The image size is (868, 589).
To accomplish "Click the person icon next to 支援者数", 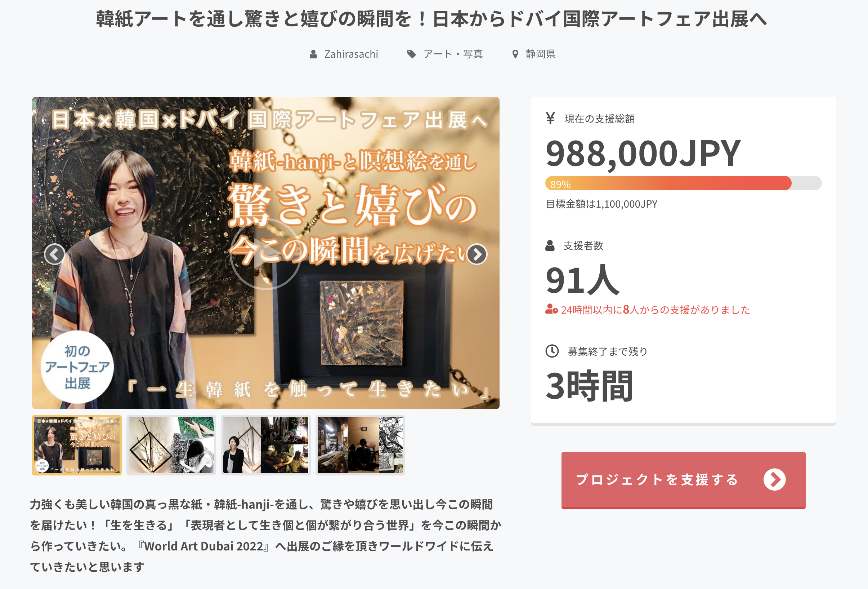I will (x=550, y=245).
